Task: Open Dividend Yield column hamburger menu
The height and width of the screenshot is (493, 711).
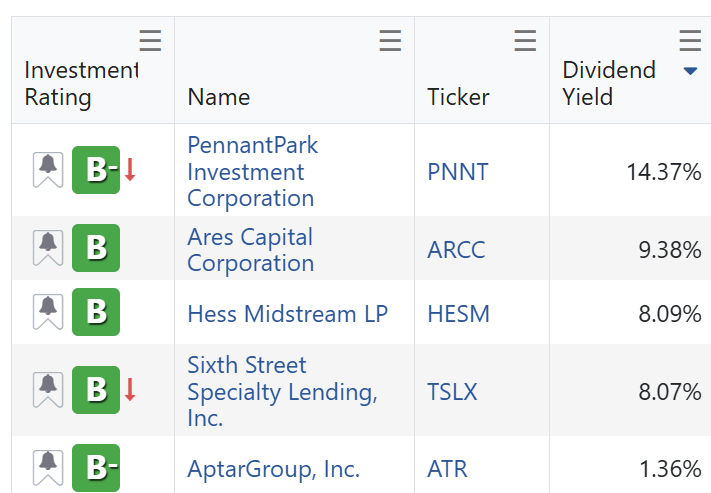Action: [x=690, y=40]
